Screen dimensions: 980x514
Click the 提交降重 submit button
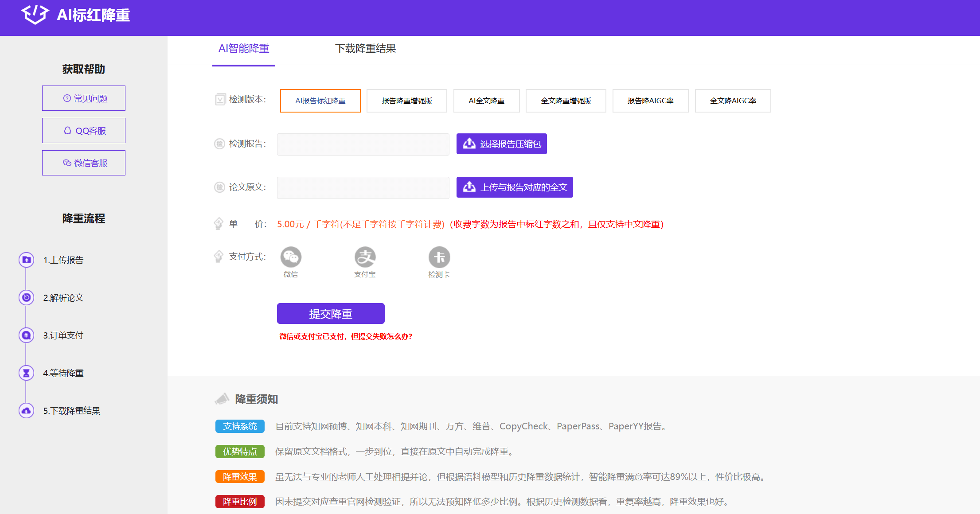[x=330, y=313]
